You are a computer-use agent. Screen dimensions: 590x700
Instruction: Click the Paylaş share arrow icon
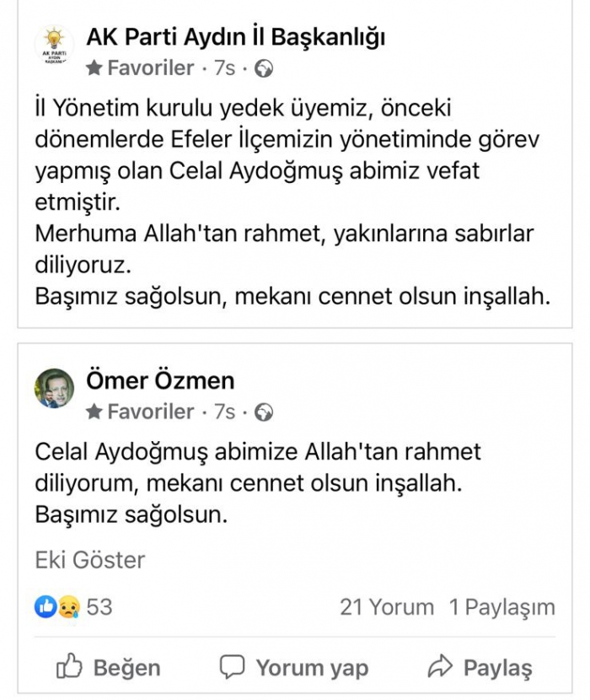440,667
